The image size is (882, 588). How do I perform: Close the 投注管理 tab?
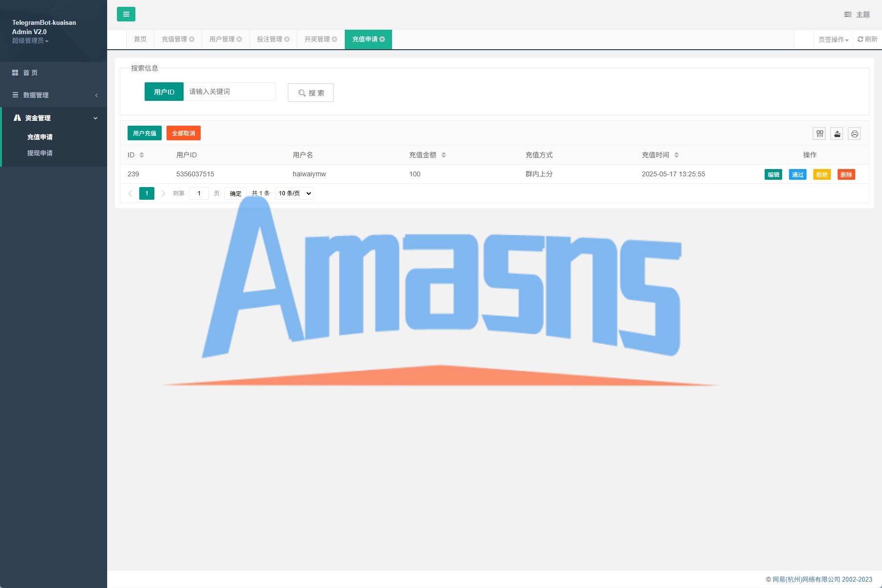(x=287, y=39)
